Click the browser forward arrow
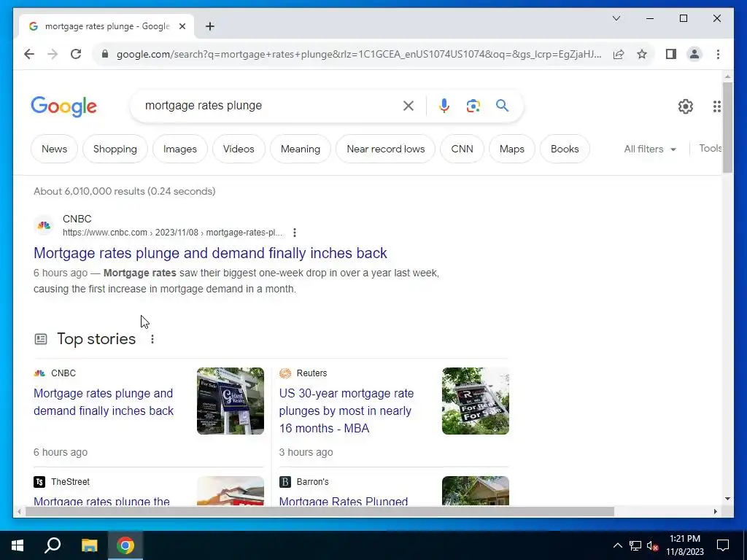 [53, 54]
